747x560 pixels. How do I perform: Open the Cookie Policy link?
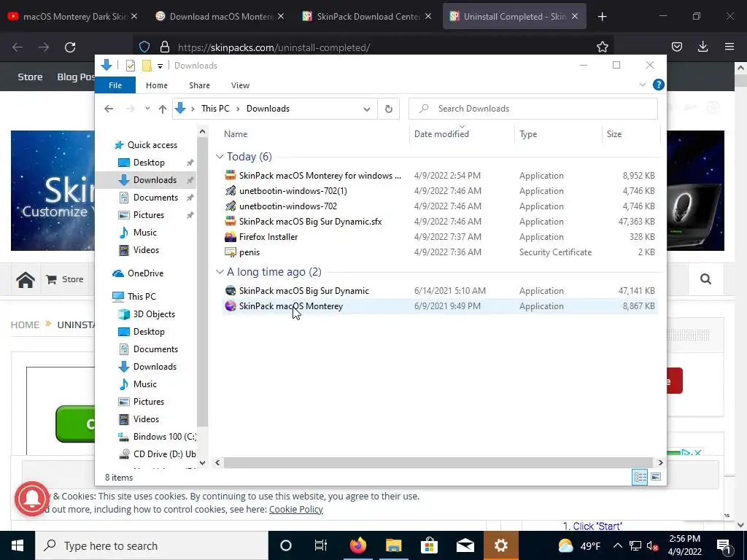(x=296, y=509)
